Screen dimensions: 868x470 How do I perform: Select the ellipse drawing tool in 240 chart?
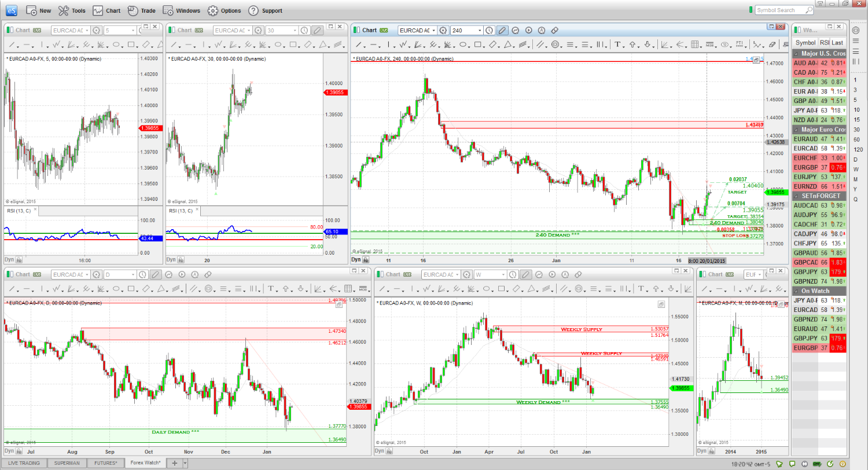[463, 45]
